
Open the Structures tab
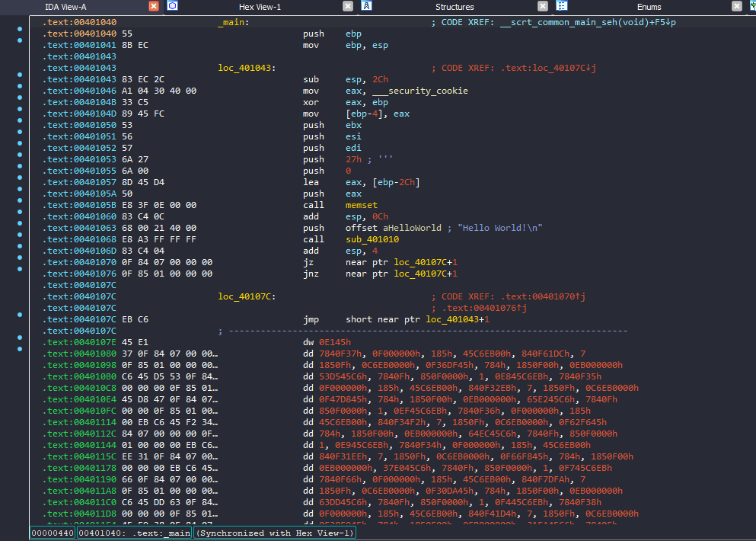[455, 7]
